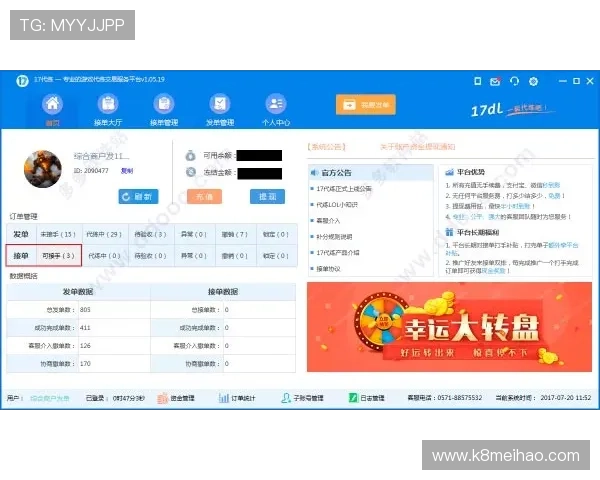
Task: Click 协商撤单数 value 170
Action: pyautogui.click(x=85, y=364)
